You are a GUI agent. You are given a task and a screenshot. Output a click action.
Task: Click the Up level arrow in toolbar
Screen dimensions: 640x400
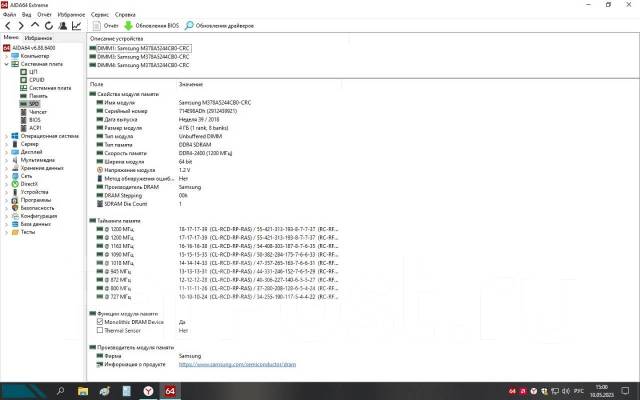[34, 25]
